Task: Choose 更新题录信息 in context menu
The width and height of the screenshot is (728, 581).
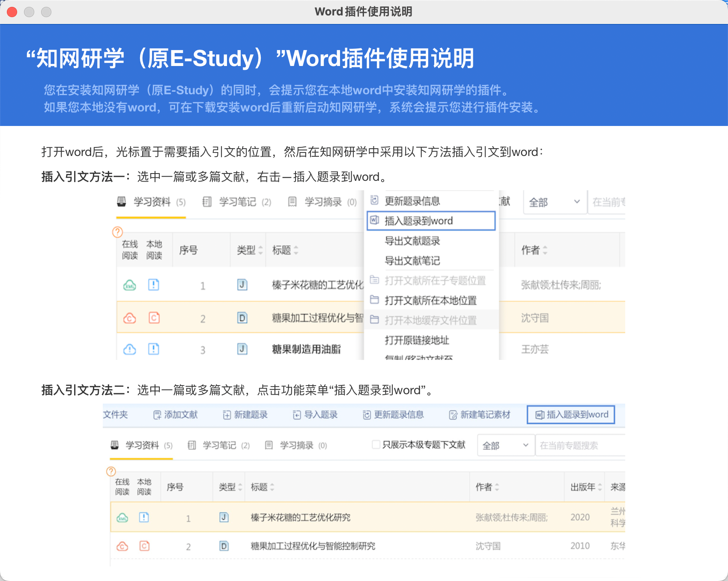Action: [x=431, y=201]
